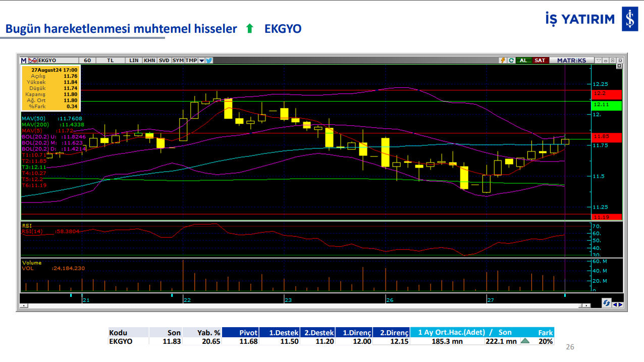Toggle the KHN chart option
644x362 pixels.
pos(149,60)
